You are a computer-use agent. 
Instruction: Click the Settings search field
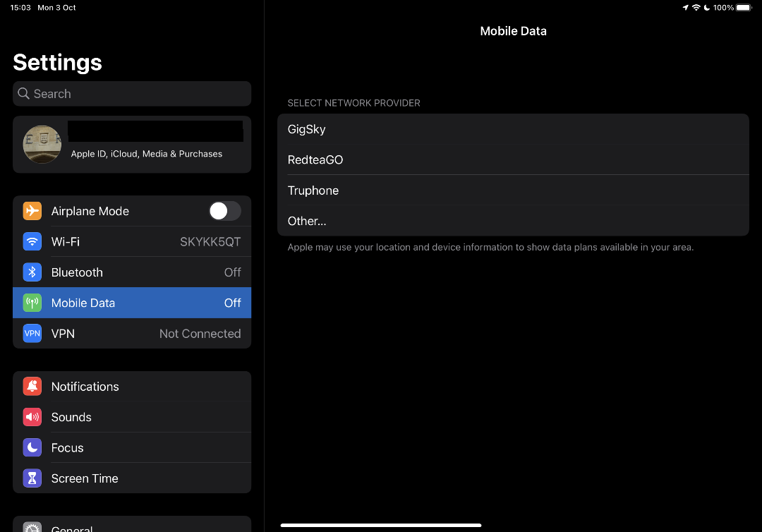[x=132, y=93]
